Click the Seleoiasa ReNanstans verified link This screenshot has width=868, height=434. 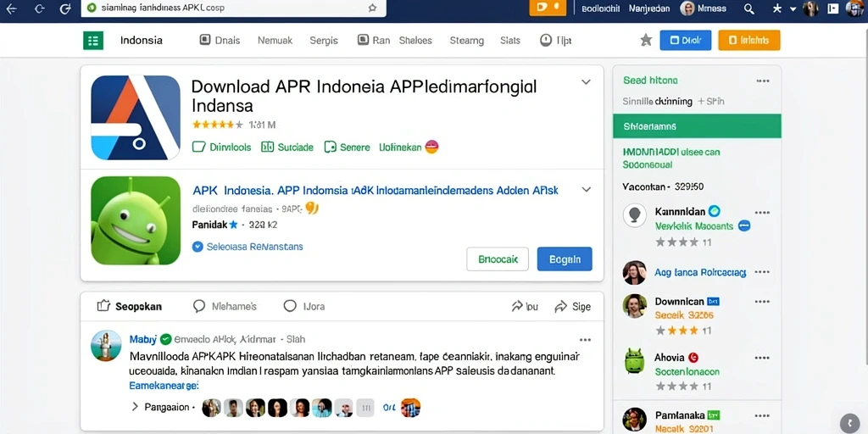click(248, 247)
